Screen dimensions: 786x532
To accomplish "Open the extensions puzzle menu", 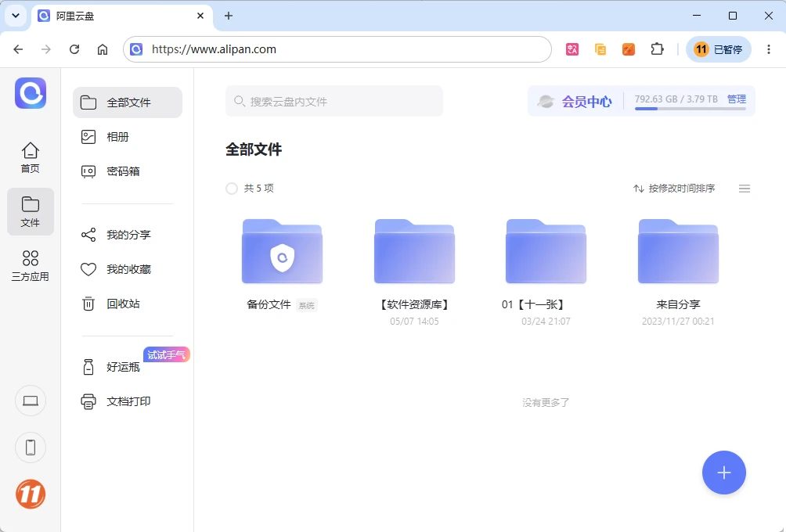I will coord(657,49).
